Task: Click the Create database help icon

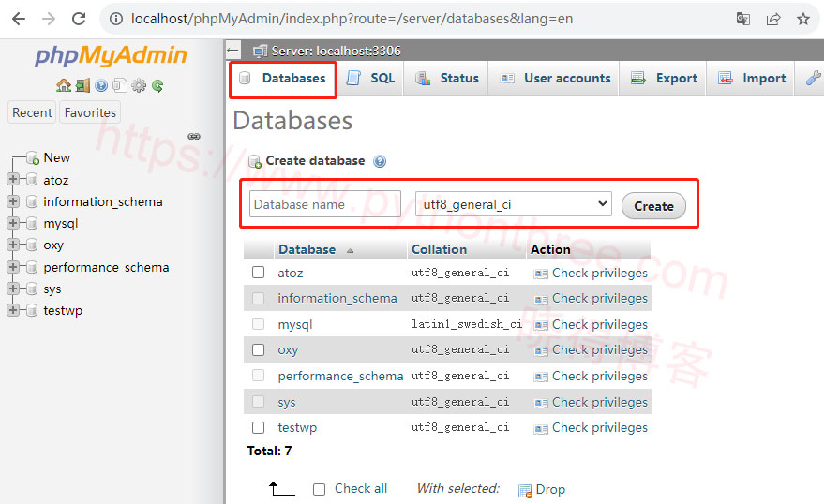Action: click(380, 161)
